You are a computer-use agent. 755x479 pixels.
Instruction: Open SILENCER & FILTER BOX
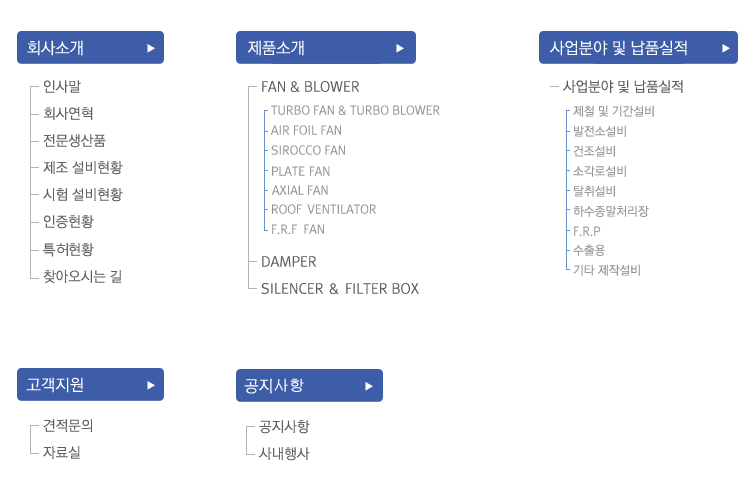[x=340, y=289]
